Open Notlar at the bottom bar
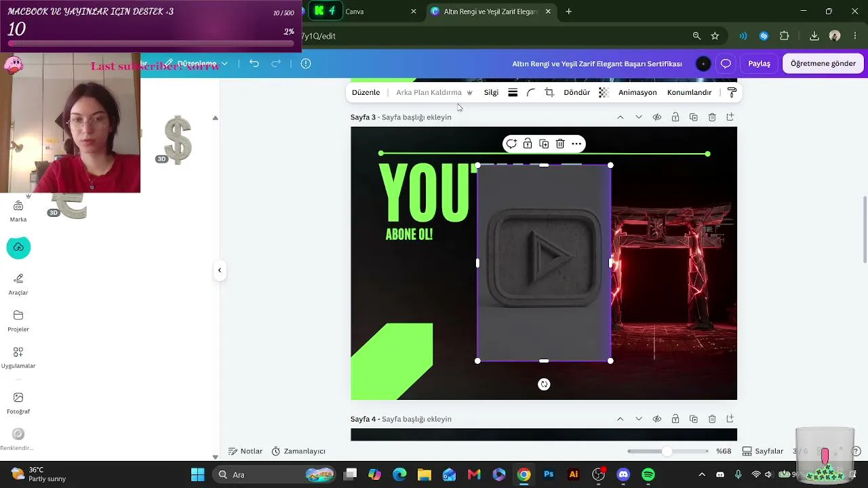868x488 pixels. click(245, 451)
